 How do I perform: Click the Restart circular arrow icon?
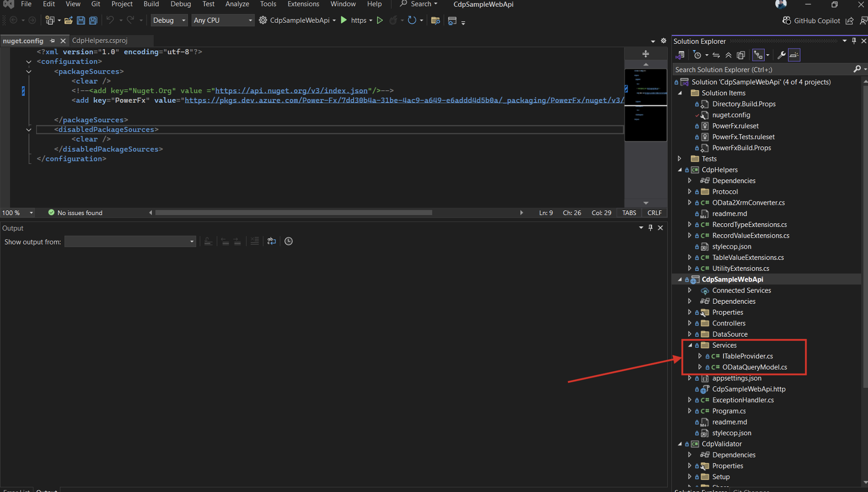point(412,20)
